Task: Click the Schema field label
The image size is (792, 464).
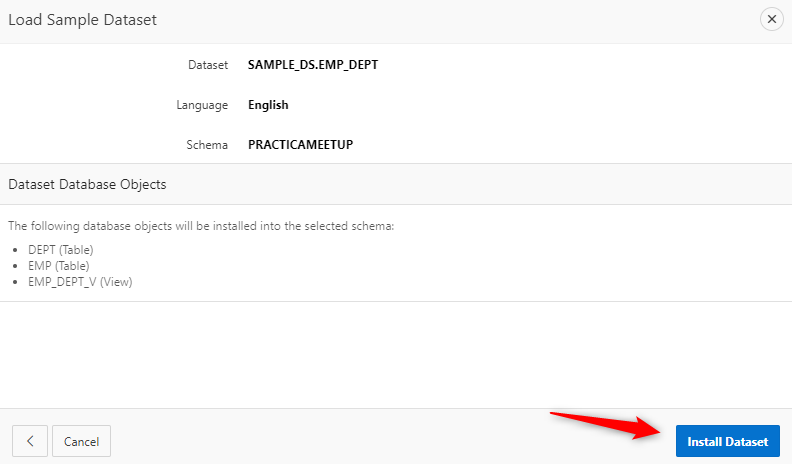Action: pos(207,145)
